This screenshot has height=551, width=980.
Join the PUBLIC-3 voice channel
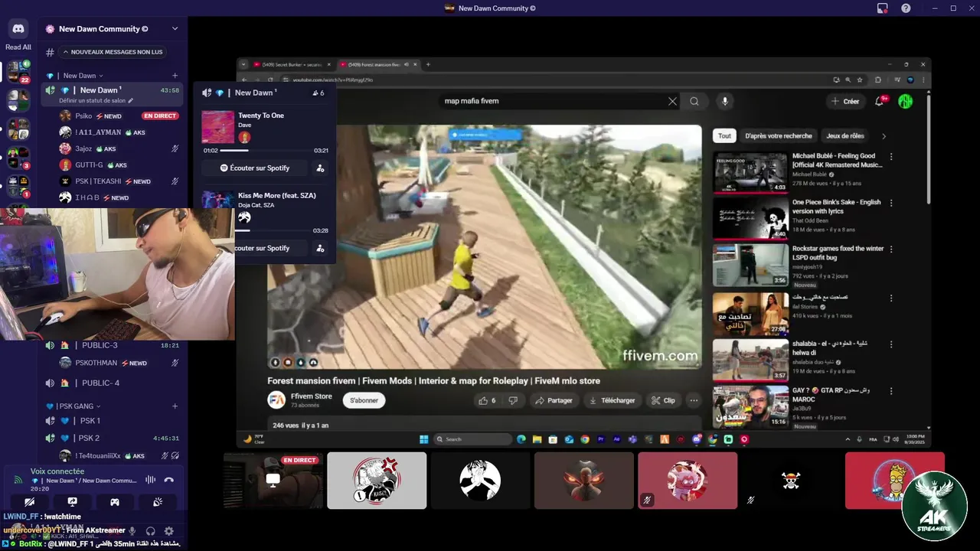[x=113, y=346]
